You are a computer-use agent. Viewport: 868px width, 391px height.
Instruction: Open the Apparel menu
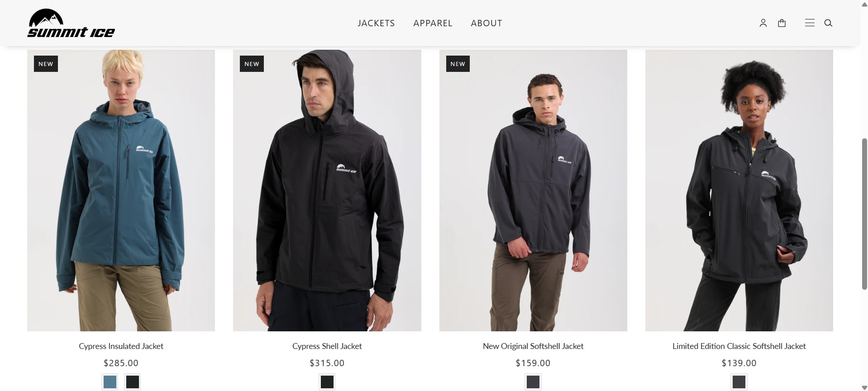433,23
